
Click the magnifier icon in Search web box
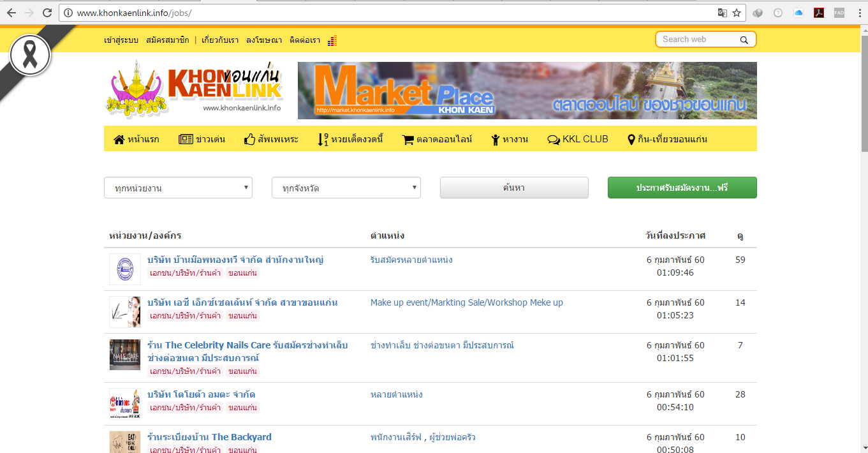point(744,40)
